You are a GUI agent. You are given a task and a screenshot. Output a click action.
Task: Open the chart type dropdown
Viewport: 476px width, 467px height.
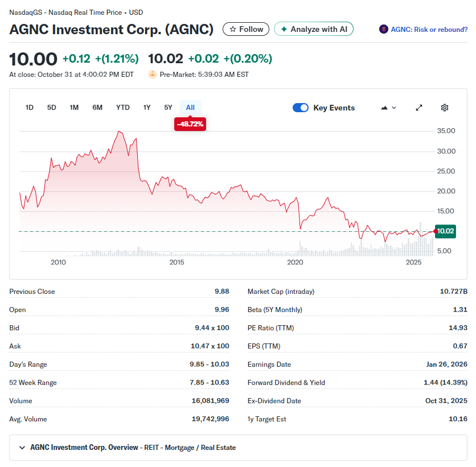point(388,108)
